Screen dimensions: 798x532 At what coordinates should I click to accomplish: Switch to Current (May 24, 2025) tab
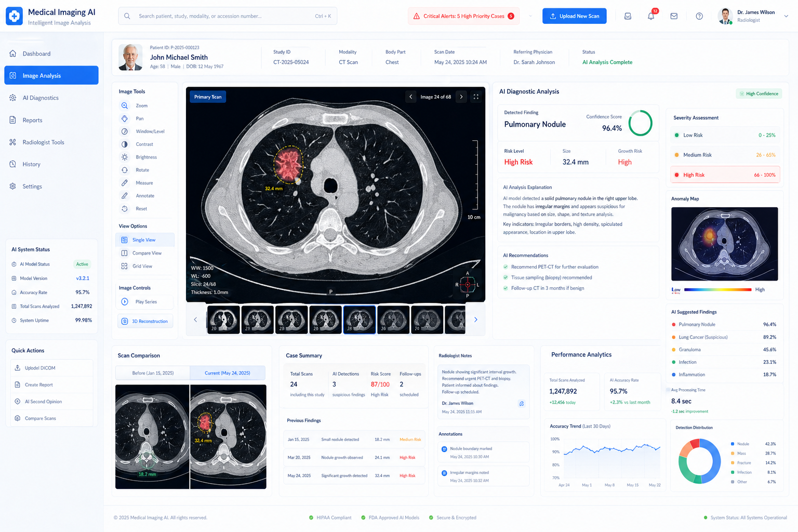pos(228,373)
